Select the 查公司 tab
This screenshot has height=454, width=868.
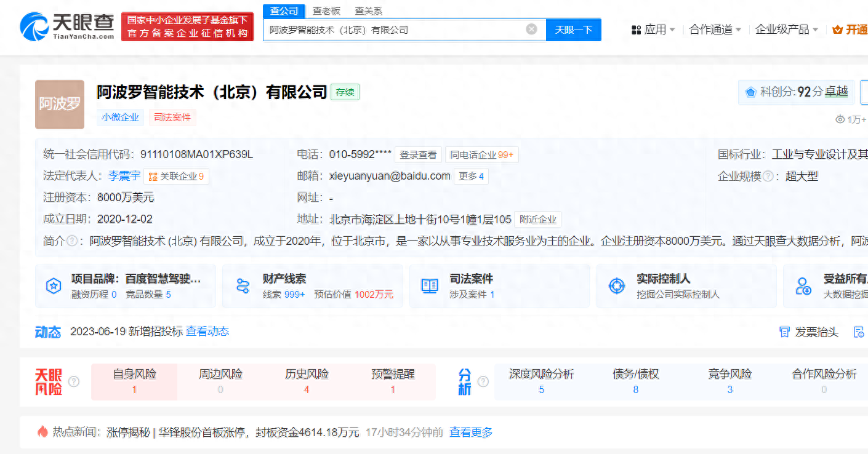point(284,11)
